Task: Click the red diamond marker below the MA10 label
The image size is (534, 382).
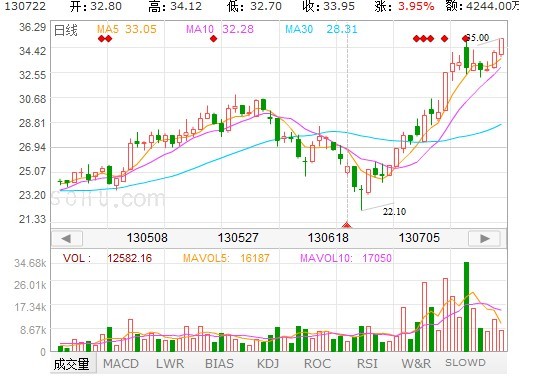Action: [214, 39]
